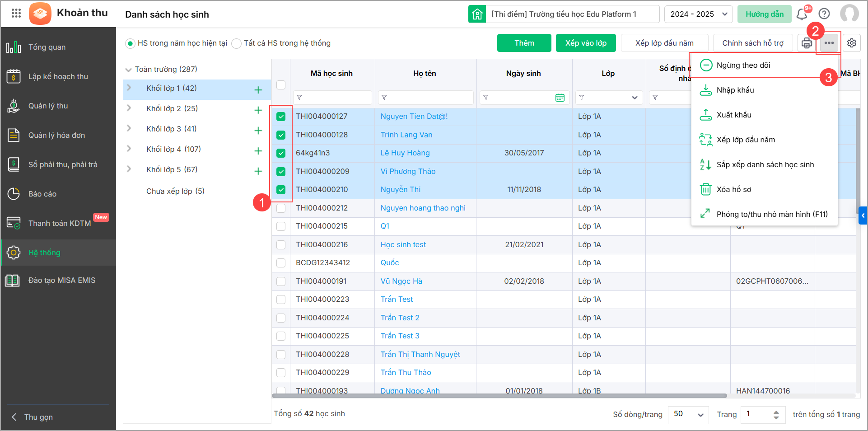Click the three-dots more options button
The width and height of the screenshot is (868, 431).
829,43
